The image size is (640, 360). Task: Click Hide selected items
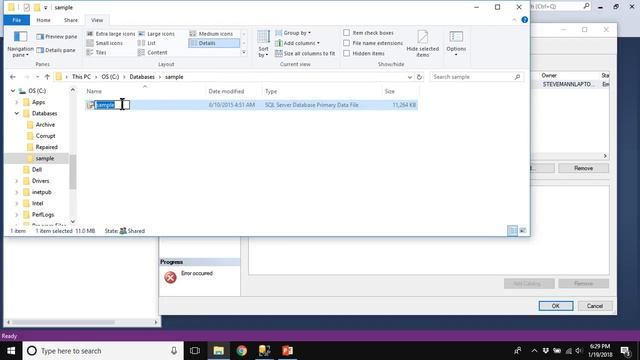coord(422,44)
